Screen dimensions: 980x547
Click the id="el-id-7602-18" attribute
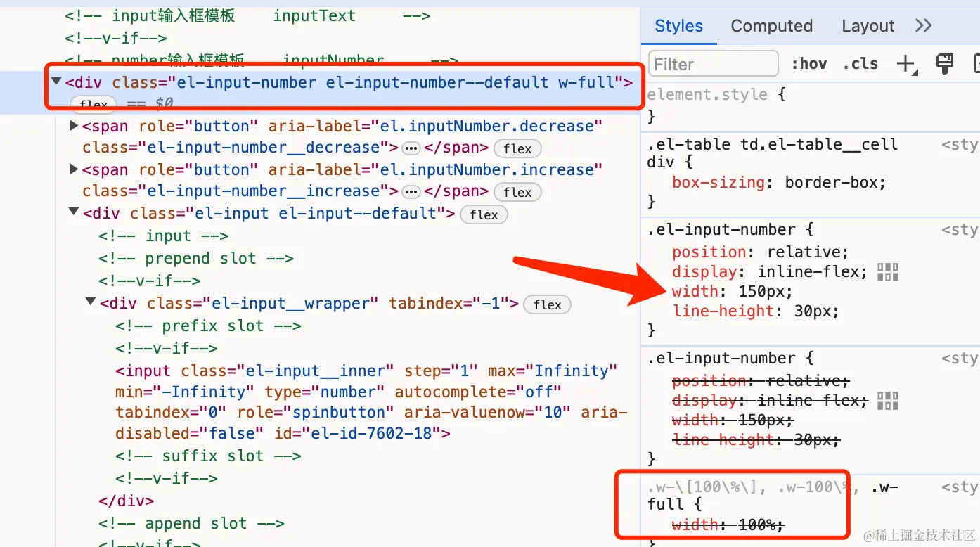pyautogui.click(x=357, y=433)
